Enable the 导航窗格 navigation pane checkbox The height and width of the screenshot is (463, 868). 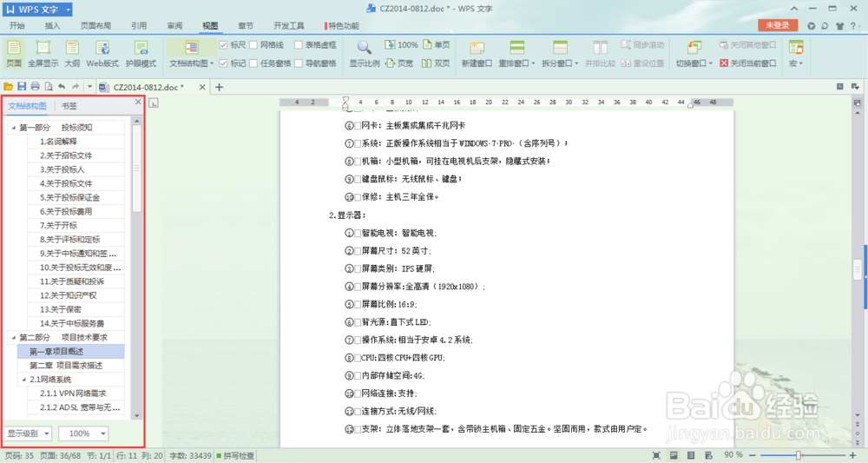click(x=299, y=63)
